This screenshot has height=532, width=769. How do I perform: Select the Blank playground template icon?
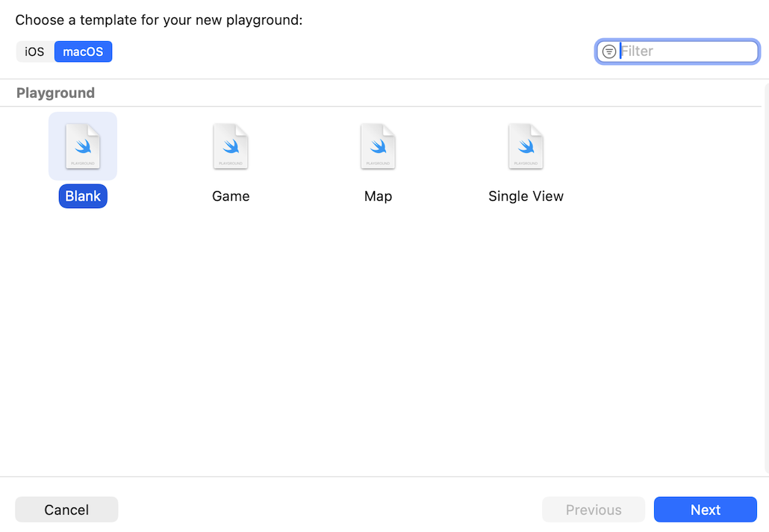pyautogui.click(x=83, y=147)
